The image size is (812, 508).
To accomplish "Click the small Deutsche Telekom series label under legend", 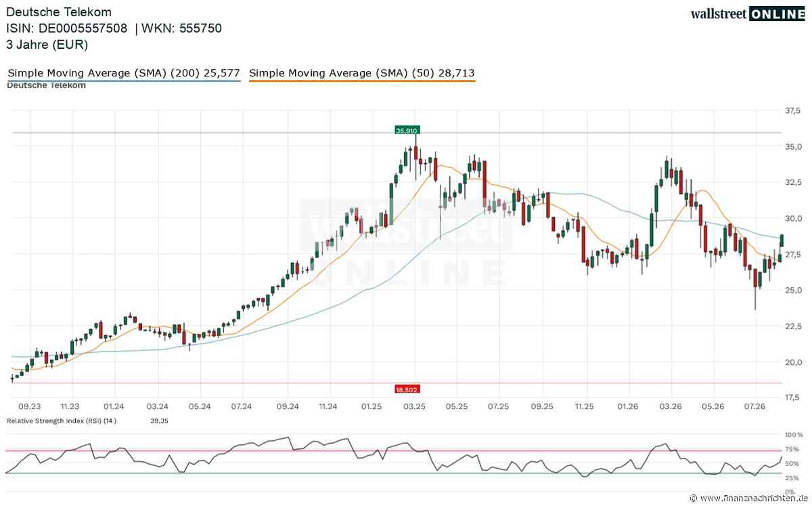I will coord(46,85).
